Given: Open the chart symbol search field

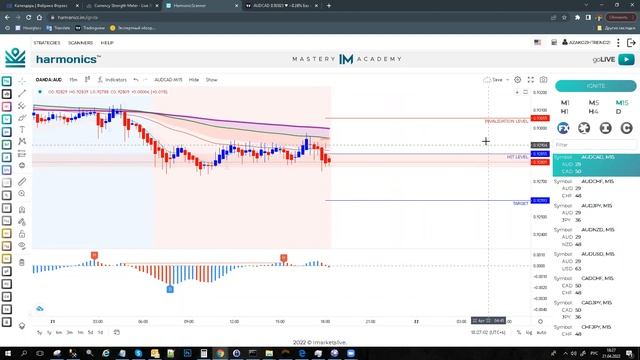Looking at the screenshot, I should [49, 80].
